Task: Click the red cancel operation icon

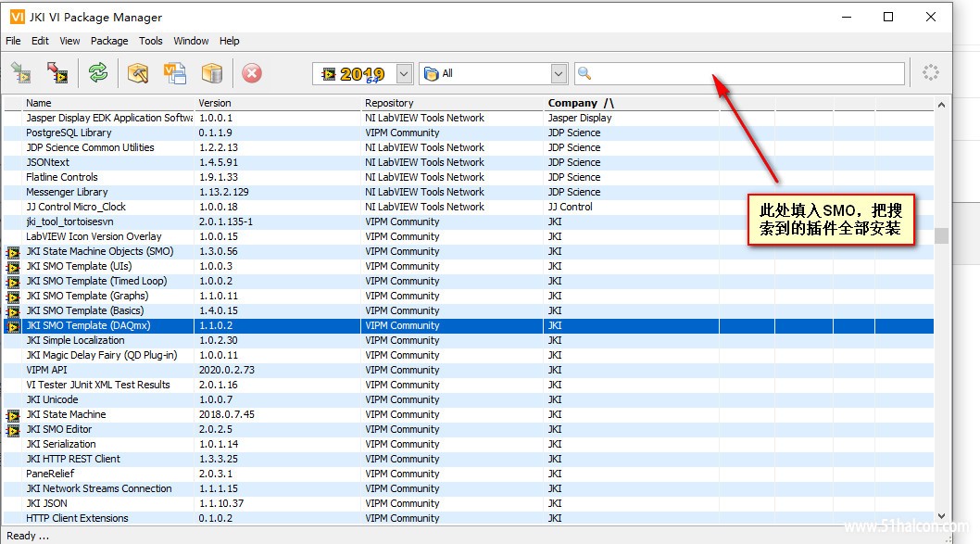Action: tap(252, 73)
